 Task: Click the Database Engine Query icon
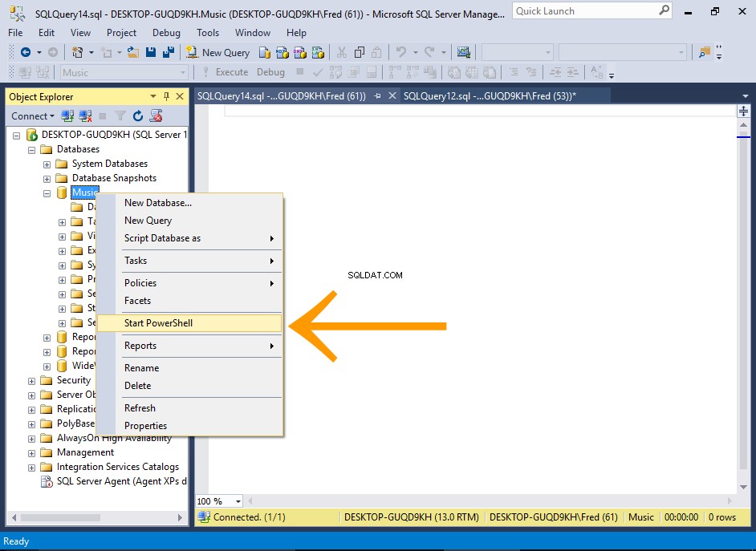tap(264, 52)
